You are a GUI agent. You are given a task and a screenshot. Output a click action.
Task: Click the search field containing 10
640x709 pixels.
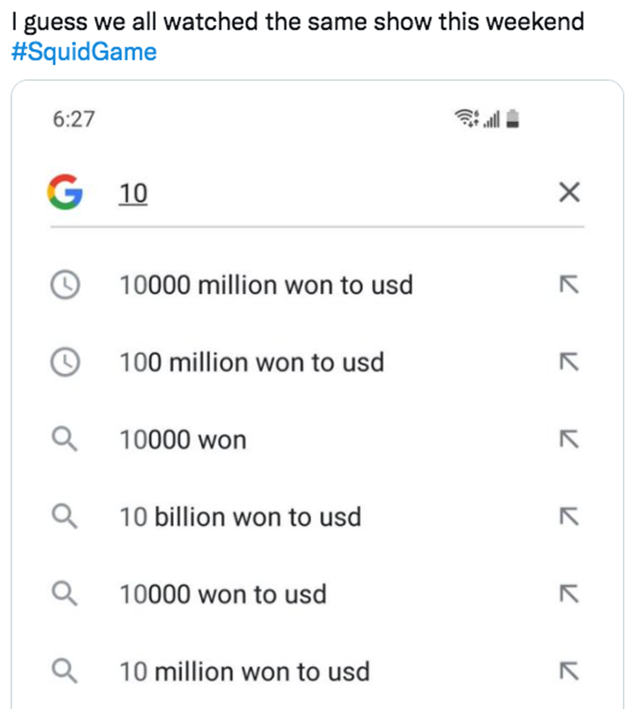[317, 194]
